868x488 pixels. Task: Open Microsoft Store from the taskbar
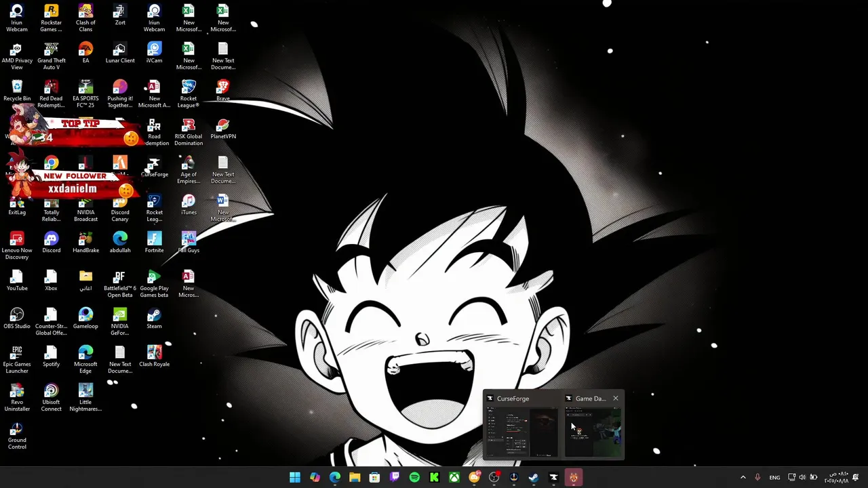click(x=374, y=478)
